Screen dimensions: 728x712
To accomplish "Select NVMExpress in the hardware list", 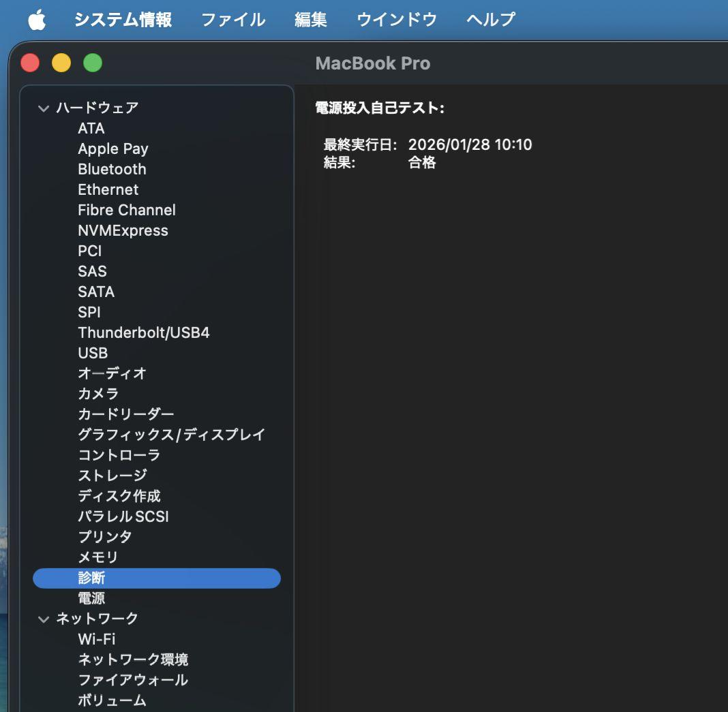I will 124,230.
